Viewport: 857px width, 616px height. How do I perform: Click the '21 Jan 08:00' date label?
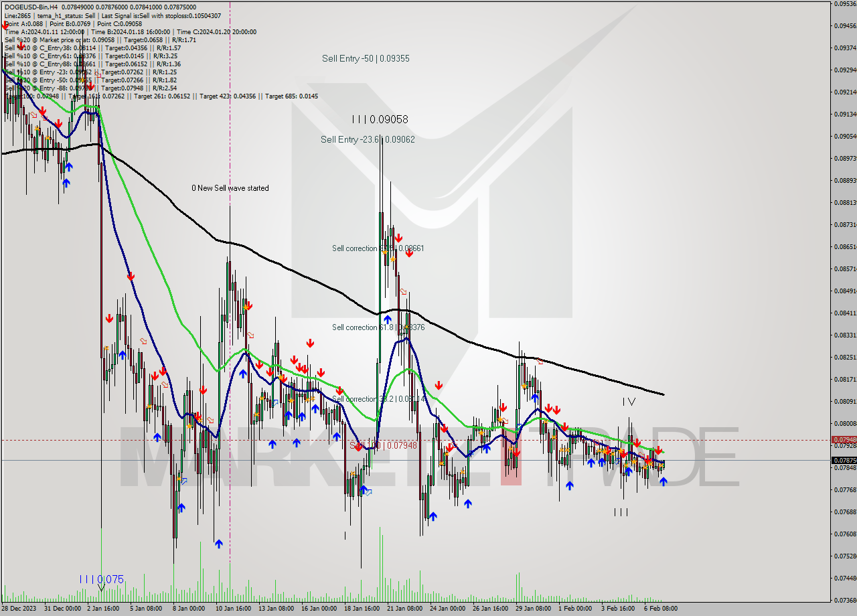(404, 609)
